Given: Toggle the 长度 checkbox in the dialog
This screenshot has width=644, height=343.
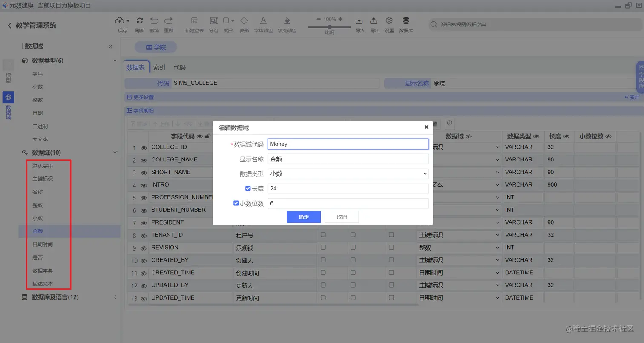Looking at the screenshot, I should pyautogui.click(x=248, y=188).
